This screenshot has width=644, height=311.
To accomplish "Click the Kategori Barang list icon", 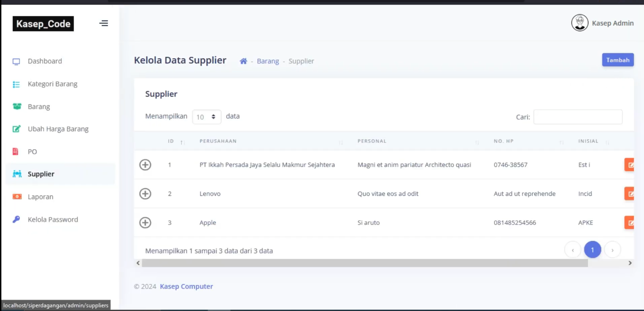I will pyautogui.click(x=16, y=84).
